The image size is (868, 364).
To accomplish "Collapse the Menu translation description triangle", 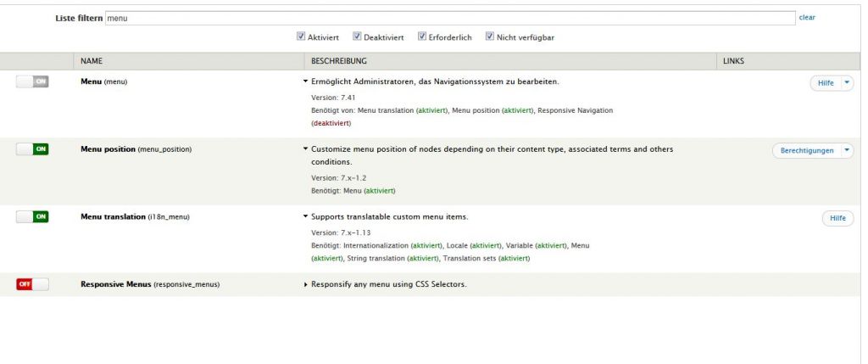I will [x=305, y=217].
